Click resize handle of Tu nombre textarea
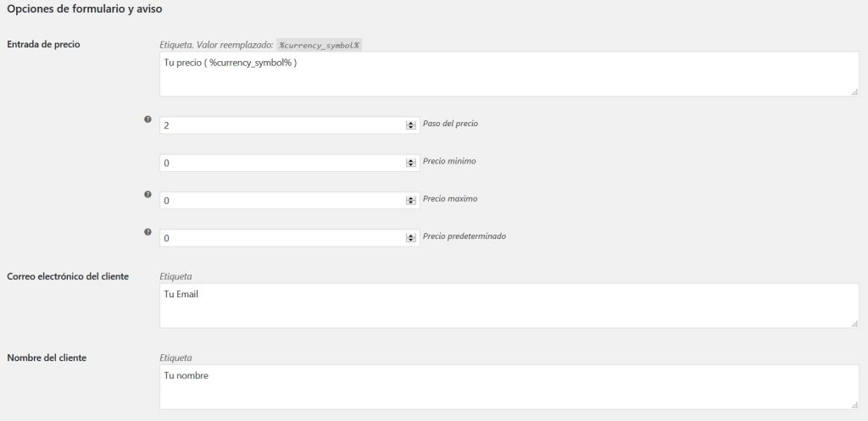This screenshot has width=868, height=421. coord(854,407)
